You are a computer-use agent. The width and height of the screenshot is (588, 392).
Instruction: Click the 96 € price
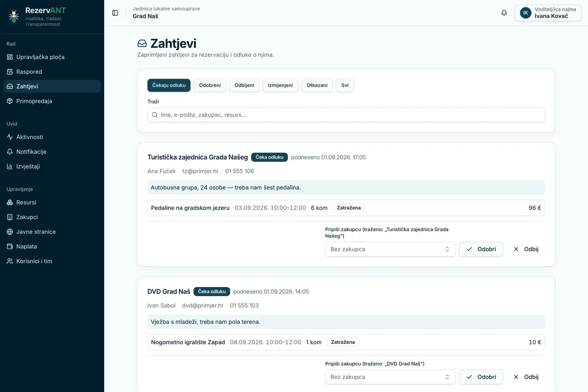(x=535, y=208)
